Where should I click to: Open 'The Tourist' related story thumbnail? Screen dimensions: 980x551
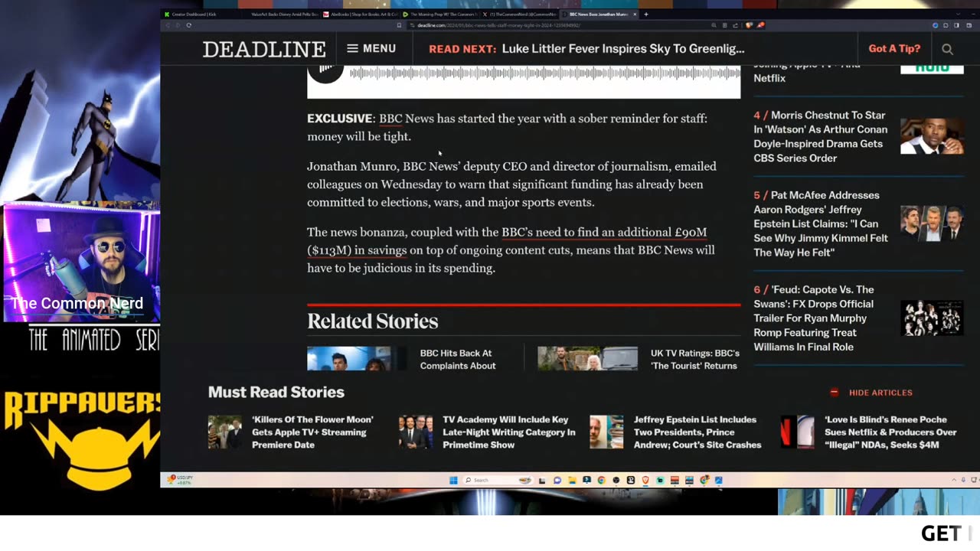587,358
